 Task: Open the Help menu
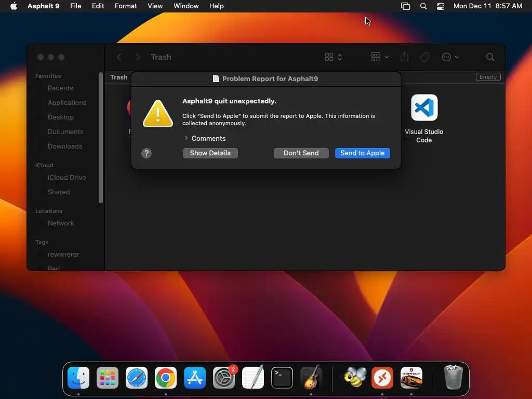pyautogui.click(x=216, y=6)
